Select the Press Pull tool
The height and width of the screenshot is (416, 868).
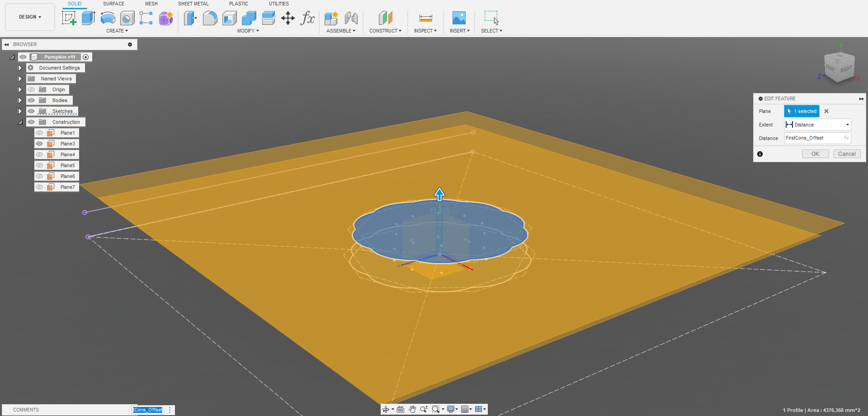190,18
